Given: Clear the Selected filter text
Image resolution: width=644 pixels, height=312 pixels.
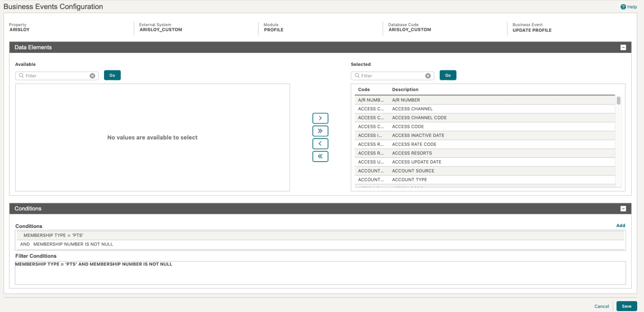Looking at the screenshot, I should coord(428,75).
